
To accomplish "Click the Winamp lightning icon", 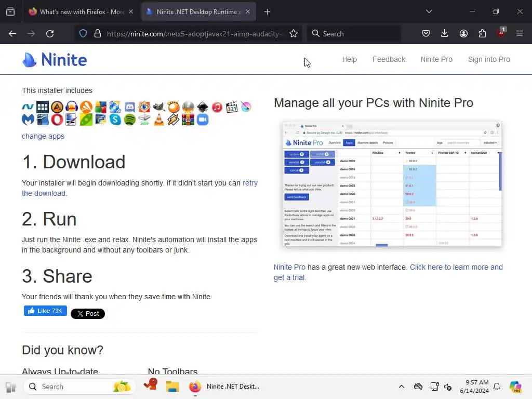I will [174, 119].
